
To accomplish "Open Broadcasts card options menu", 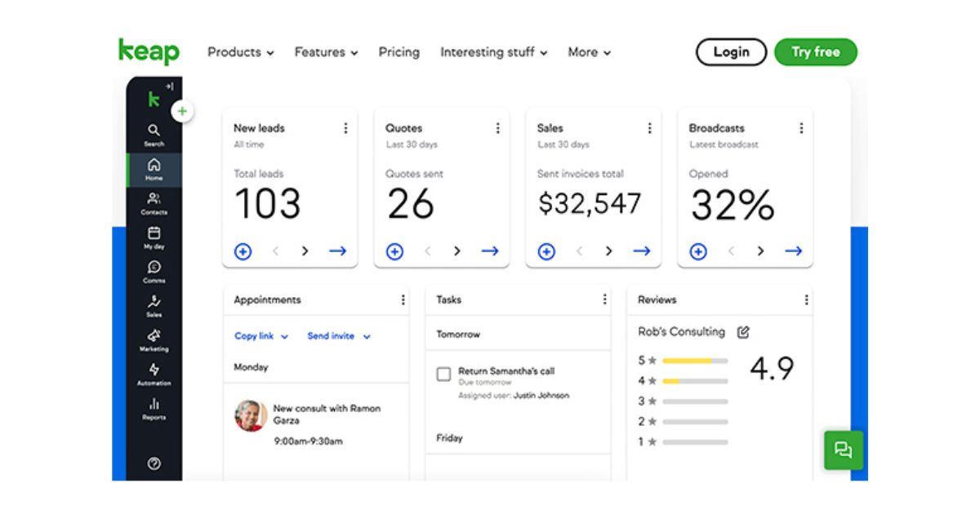I will point(801,128).
